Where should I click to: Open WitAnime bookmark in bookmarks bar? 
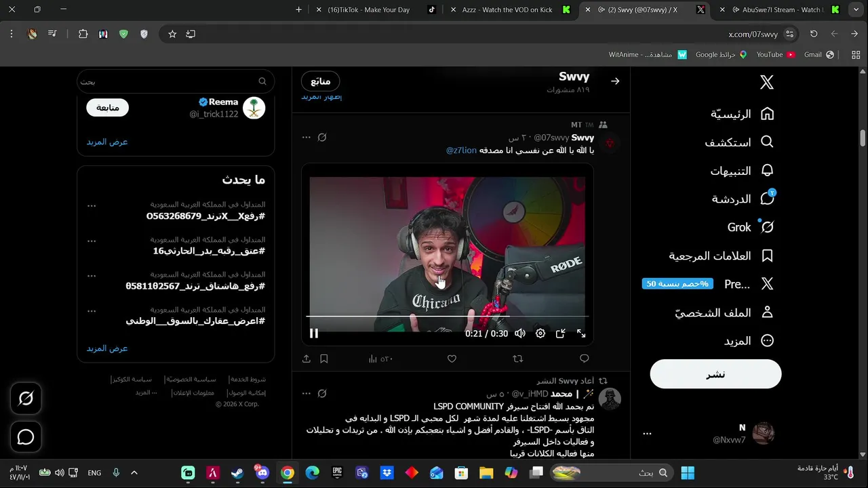(x=648, y=54)
